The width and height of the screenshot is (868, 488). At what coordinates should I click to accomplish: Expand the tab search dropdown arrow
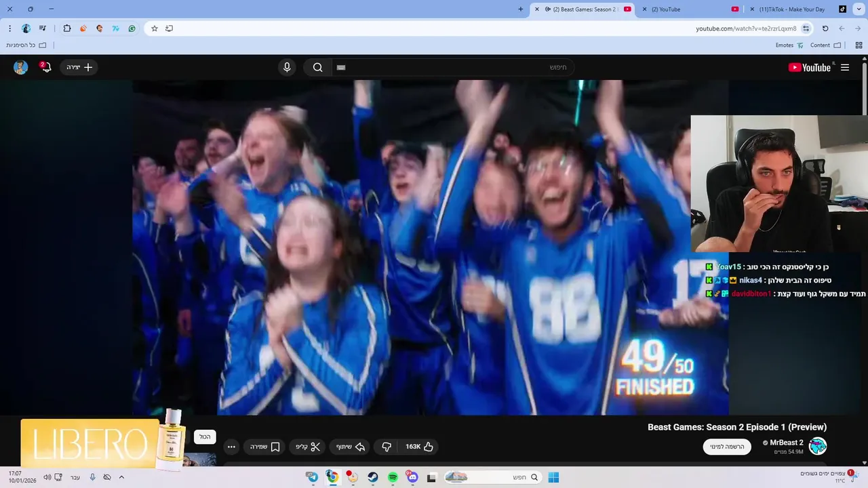pos(859,9)
